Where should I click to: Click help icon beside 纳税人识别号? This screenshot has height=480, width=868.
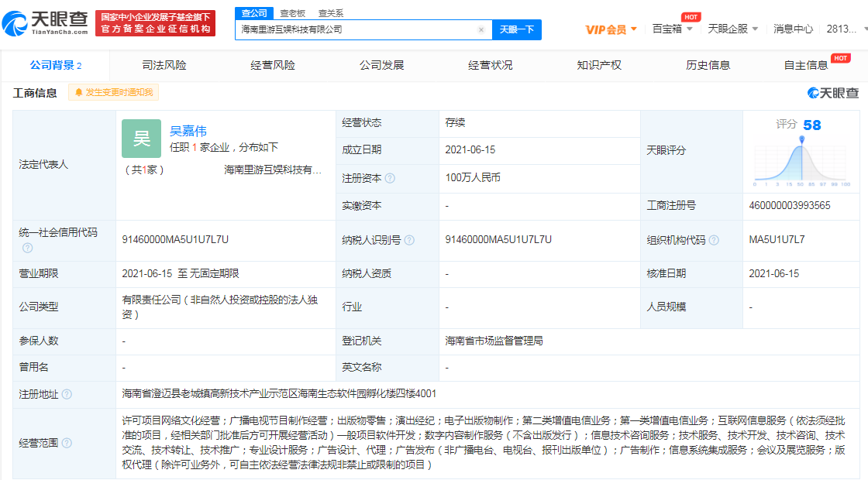click(x=408, y=240)
